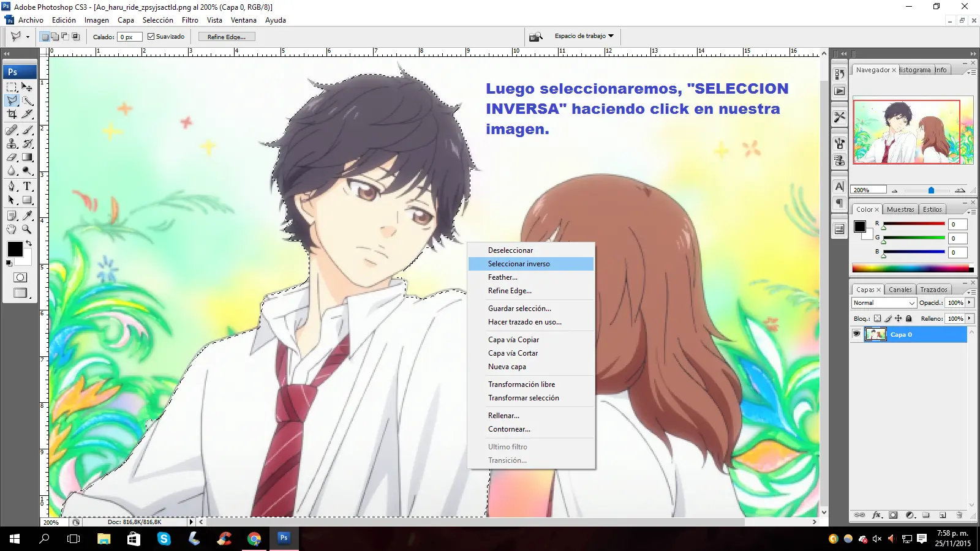The height and width of the screenshot is (551, 980).
Task: Toggle the Suavizado anti-alias checkbox
Action: pos(151,37)
